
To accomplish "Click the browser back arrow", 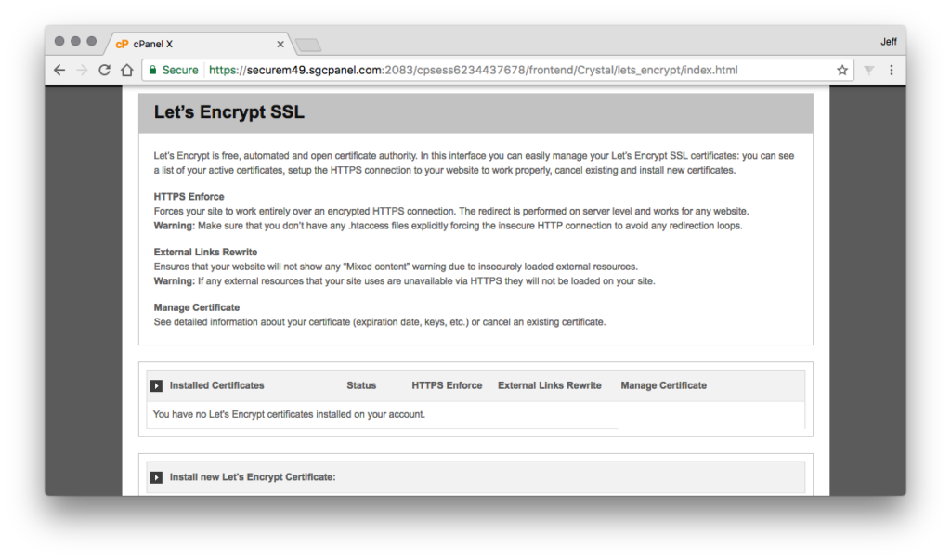I will click(59, 70).
